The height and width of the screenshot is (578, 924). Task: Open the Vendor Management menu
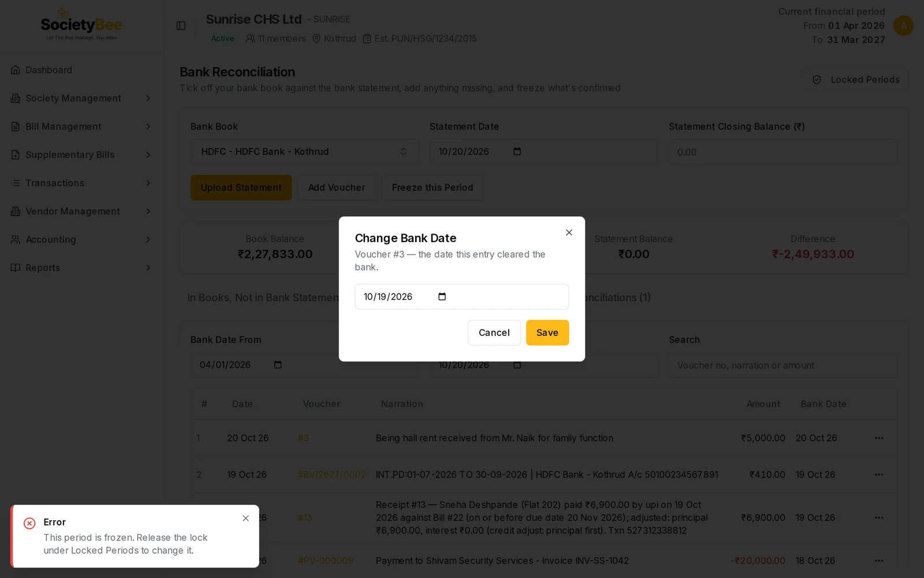[81, 212]
